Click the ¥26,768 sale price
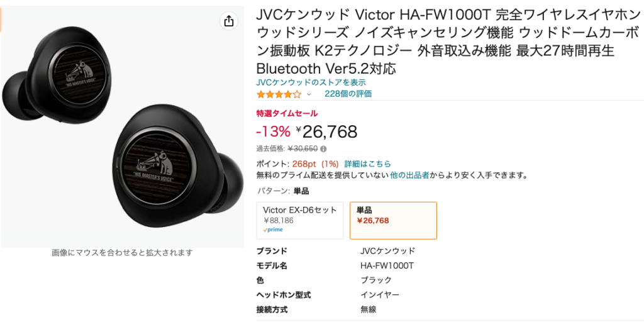Screen dimensions: 644x322 pos(326,131)
